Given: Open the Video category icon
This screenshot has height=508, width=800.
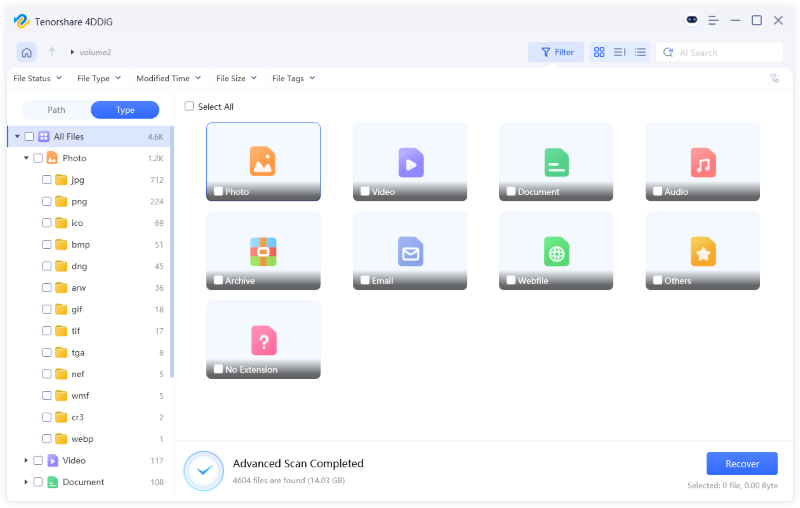Looking at the screenshot, I should (411, 163).
